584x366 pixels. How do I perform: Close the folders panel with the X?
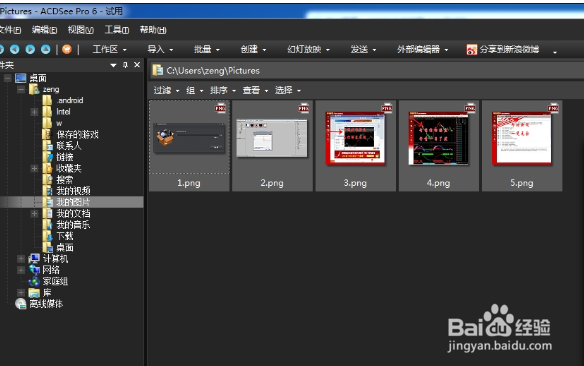pyautogui.click(x=137, y=65)
